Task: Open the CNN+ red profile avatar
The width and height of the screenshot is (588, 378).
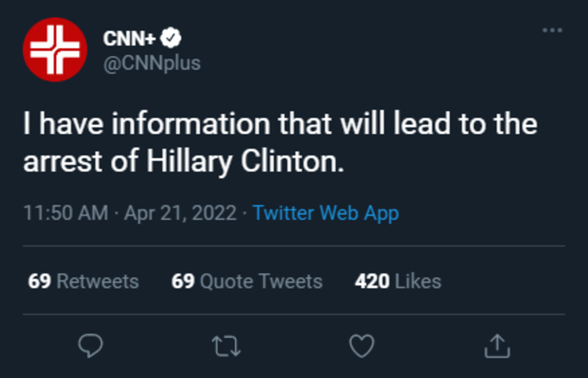Action: (55, 49)
